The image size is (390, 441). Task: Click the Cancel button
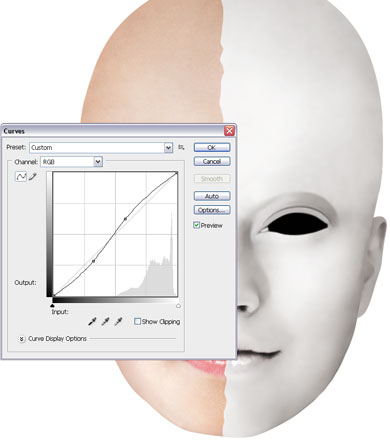212,161
